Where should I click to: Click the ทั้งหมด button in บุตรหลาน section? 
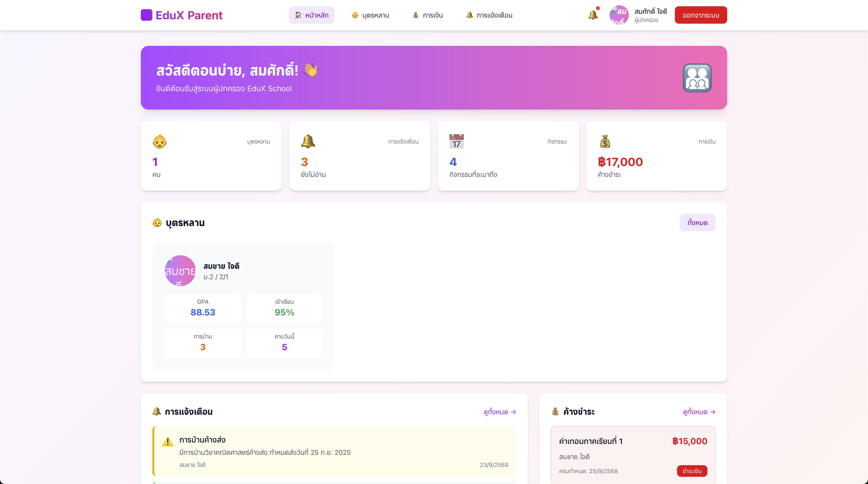[x=697, y=223]
